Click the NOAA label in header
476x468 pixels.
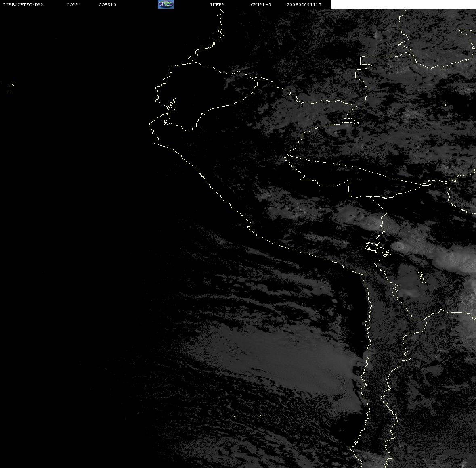coord(72,4)
